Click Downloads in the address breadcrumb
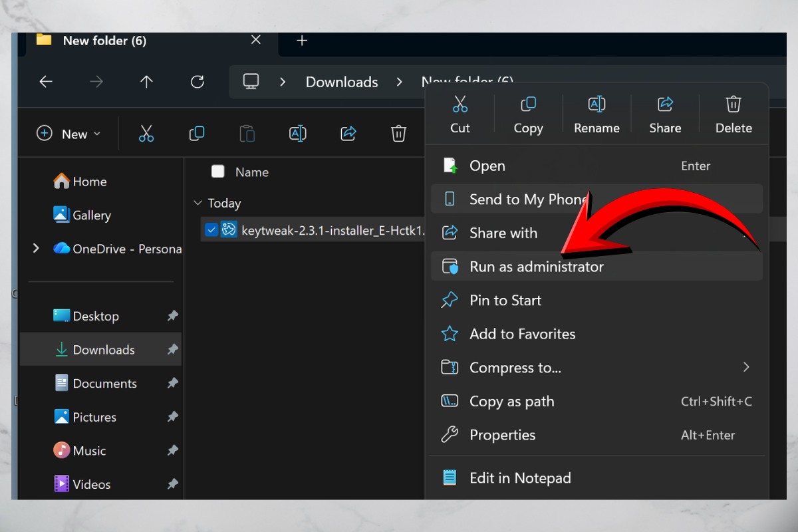Screen dimensions: 798x532 (x=341, y=82)
